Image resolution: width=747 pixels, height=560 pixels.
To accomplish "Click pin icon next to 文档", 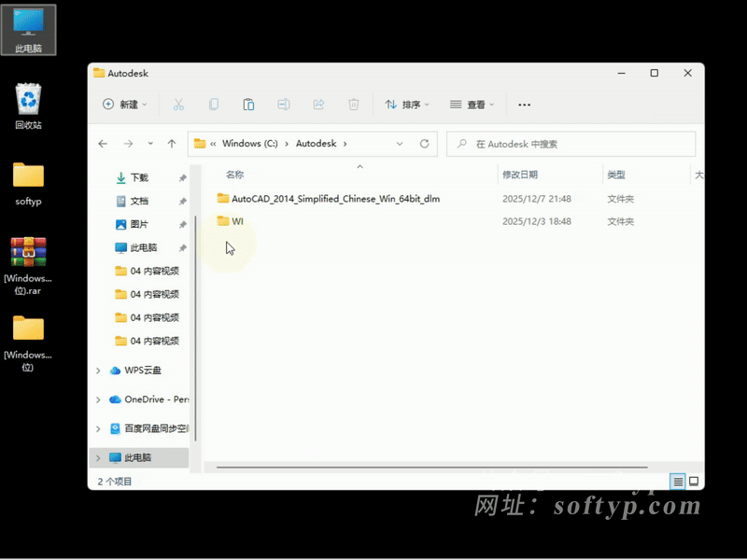I will (x=182, y=201).
